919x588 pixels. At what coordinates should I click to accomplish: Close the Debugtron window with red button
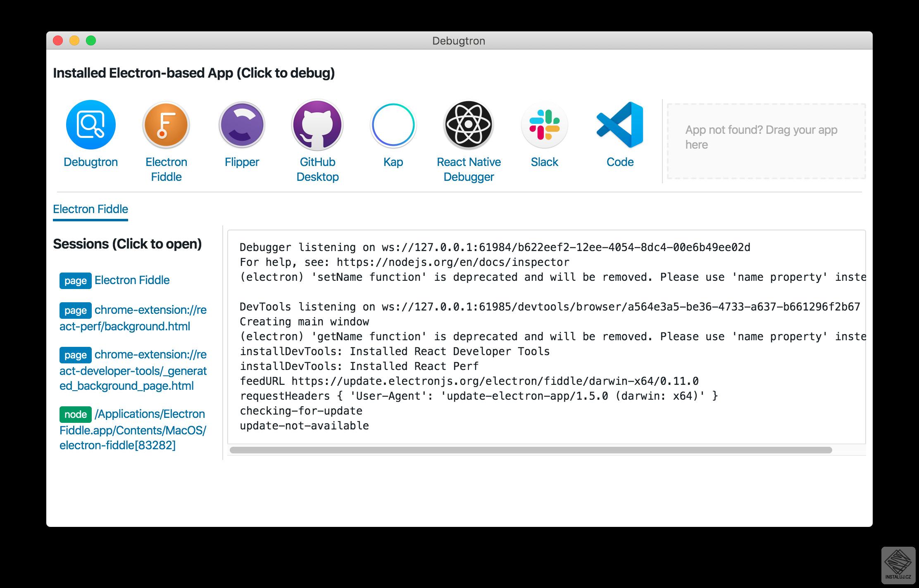click(58, 40)
